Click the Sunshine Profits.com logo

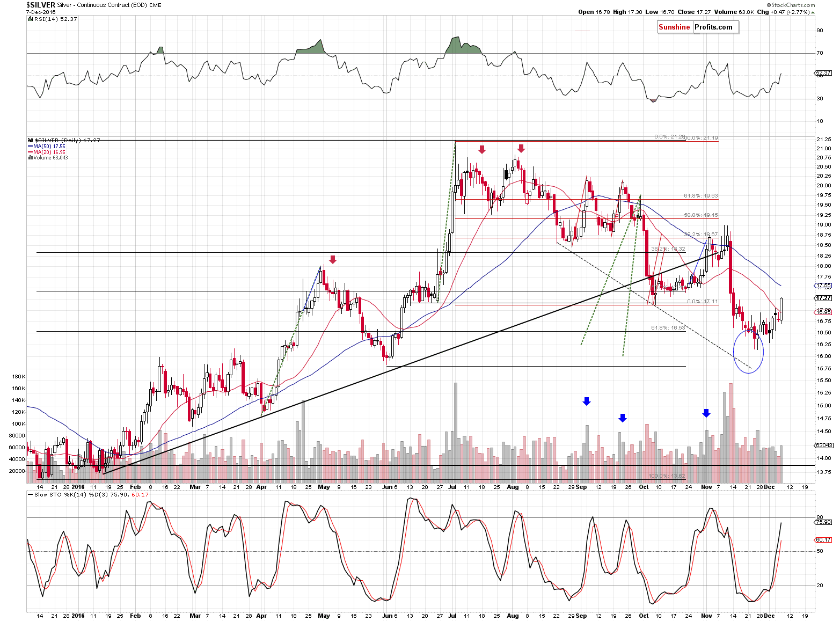coord(698,27)
